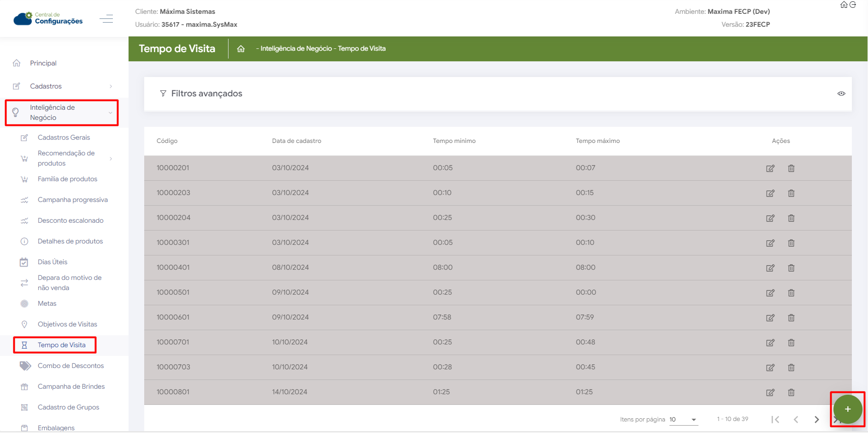
Task: Delete the record with code 10000203
Action: pos(791,193)
